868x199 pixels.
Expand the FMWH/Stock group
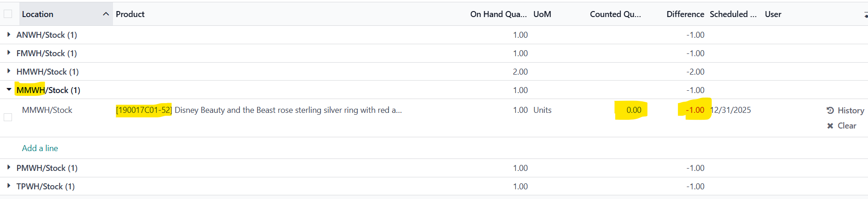(9, 53)
